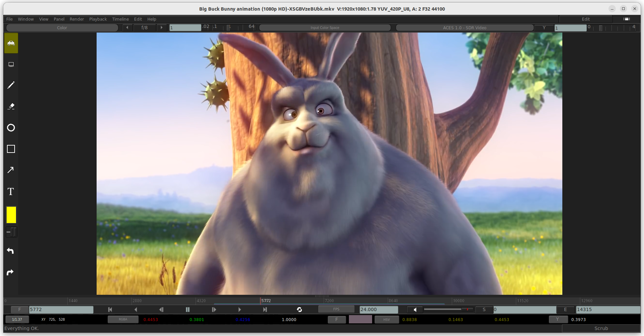Click the current frame field showing 5772
This screenshot has width=644, height=336.
61,309
